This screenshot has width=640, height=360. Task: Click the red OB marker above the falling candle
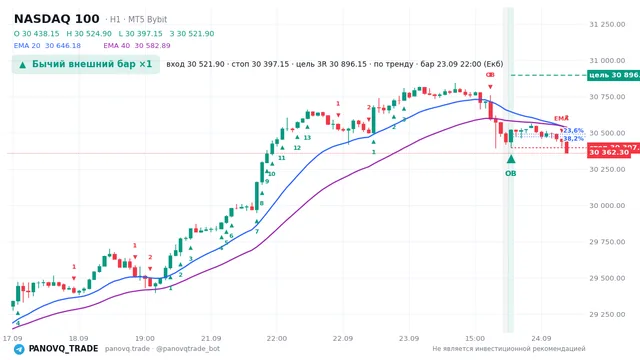coord(490,75)
